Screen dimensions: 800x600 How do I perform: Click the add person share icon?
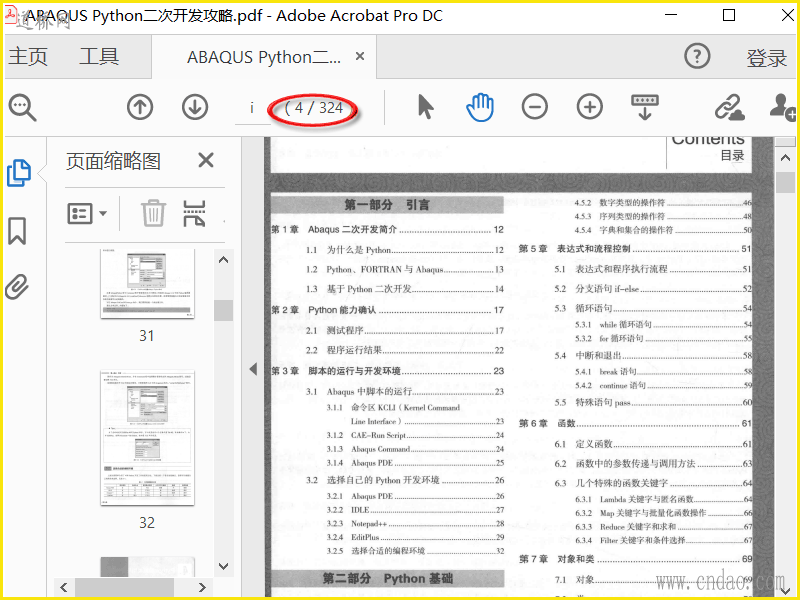tap(783, 107)
